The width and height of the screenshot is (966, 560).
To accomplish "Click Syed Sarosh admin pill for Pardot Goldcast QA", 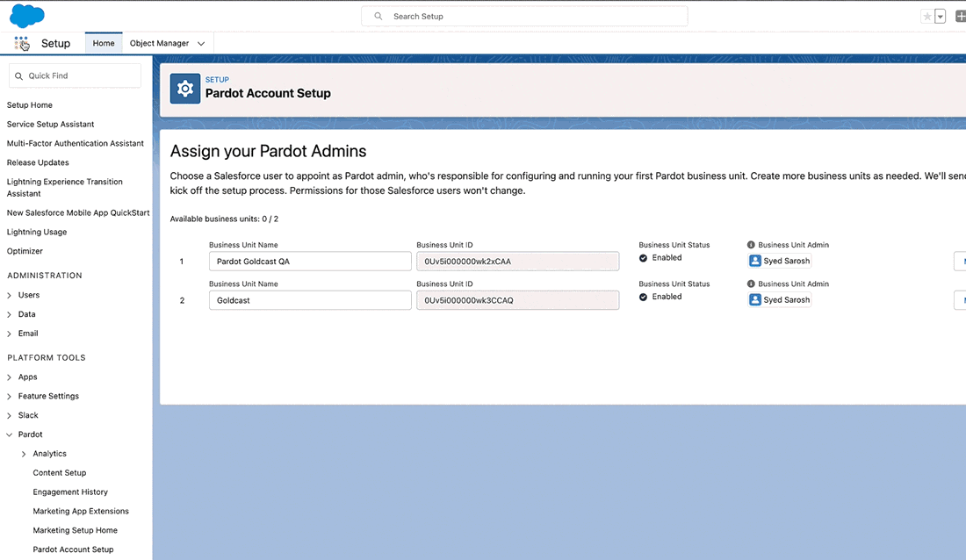I will [779, 261].
